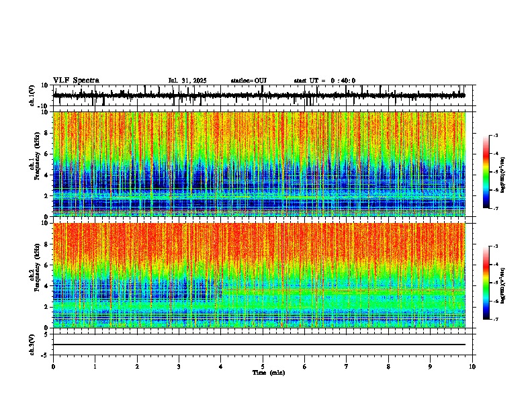Click time axis tick label "9"
Screen dimensions: 532x411
pos(430,367)
